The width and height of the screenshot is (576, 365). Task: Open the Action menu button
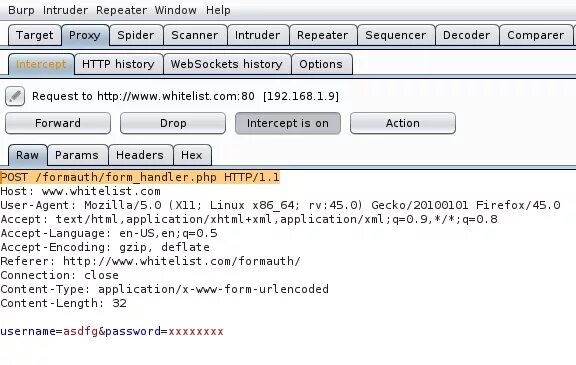point(403,123)
